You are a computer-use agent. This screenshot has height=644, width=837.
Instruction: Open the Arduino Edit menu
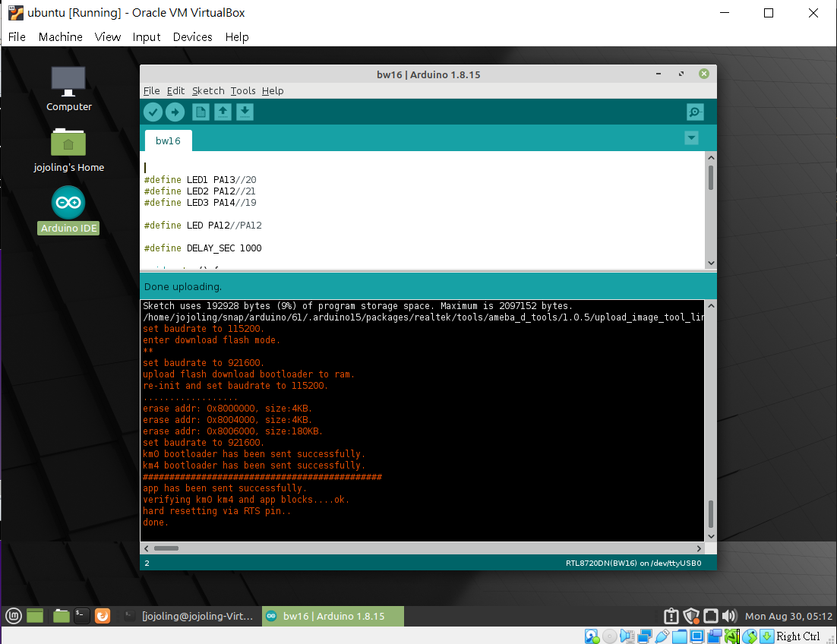coord(175,90)
